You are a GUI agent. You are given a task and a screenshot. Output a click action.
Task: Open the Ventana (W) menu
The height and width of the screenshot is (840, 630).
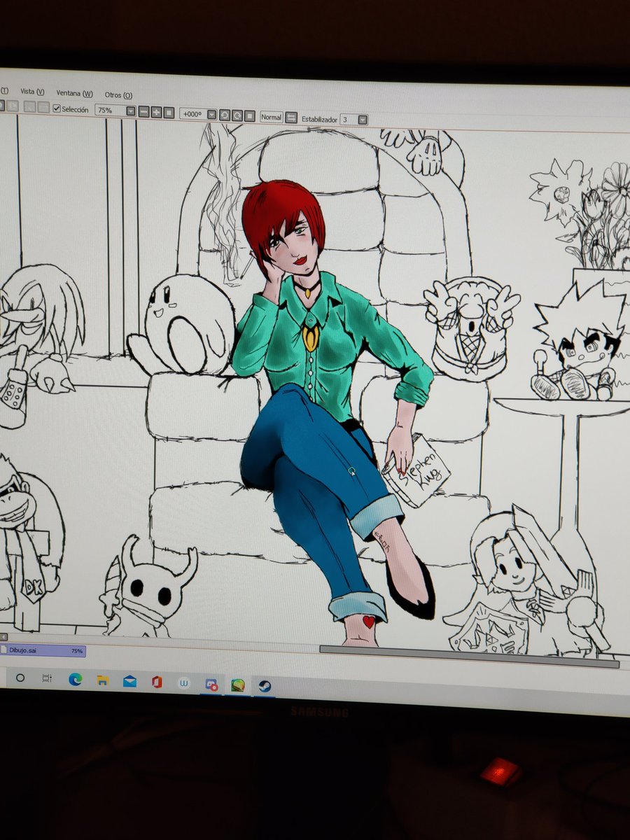[74, 93]
